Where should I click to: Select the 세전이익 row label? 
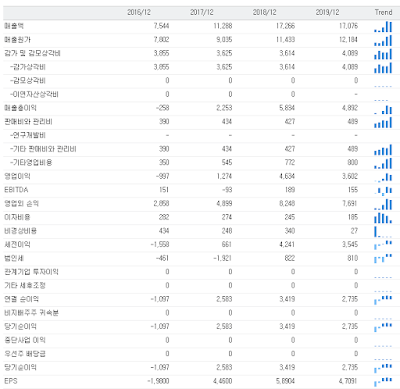pos(17,245)
